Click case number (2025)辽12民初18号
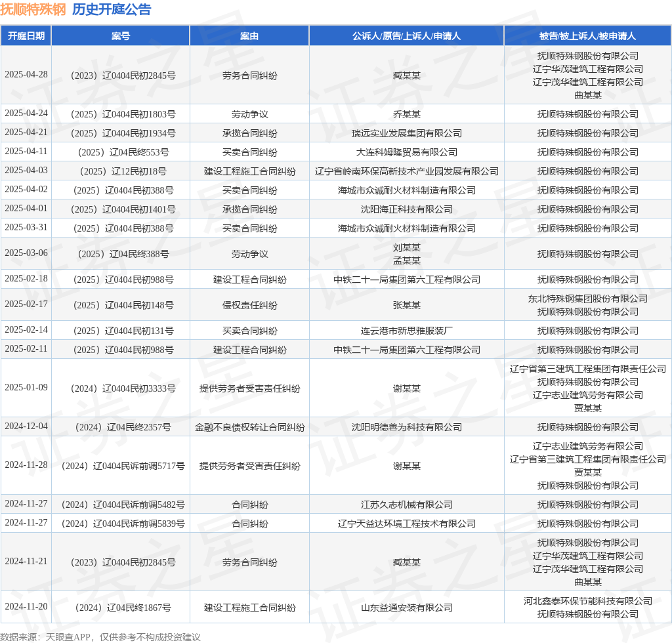This screenshot has width=672, height=643. click(x=123, y=171)
